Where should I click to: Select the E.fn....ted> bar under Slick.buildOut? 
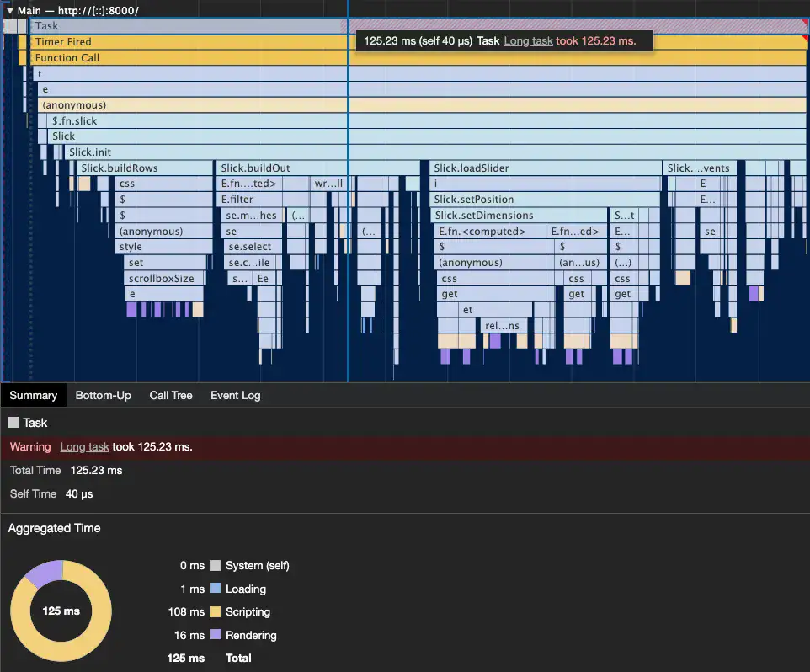(249, 184)
